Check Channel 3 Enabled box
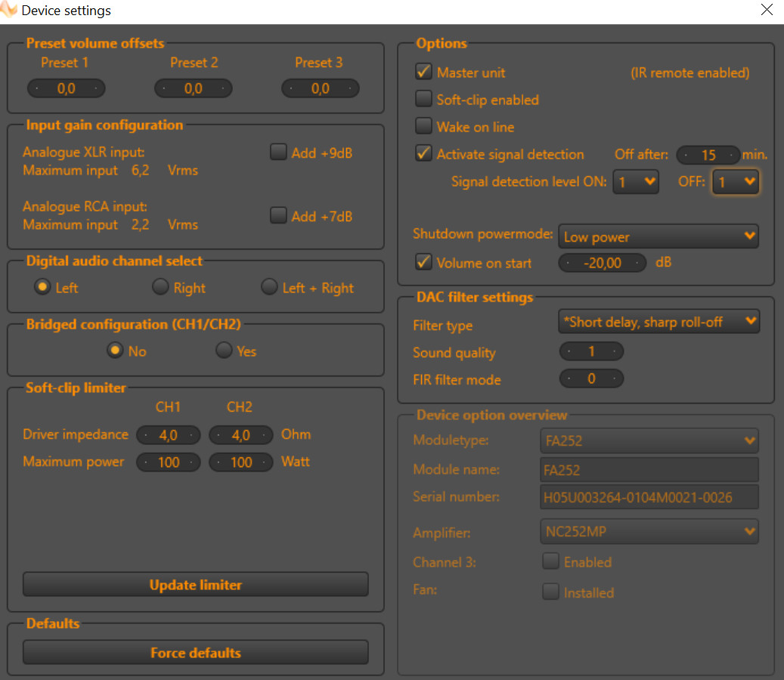This screenshot has width=784, height=680. [x=550, y=561]
